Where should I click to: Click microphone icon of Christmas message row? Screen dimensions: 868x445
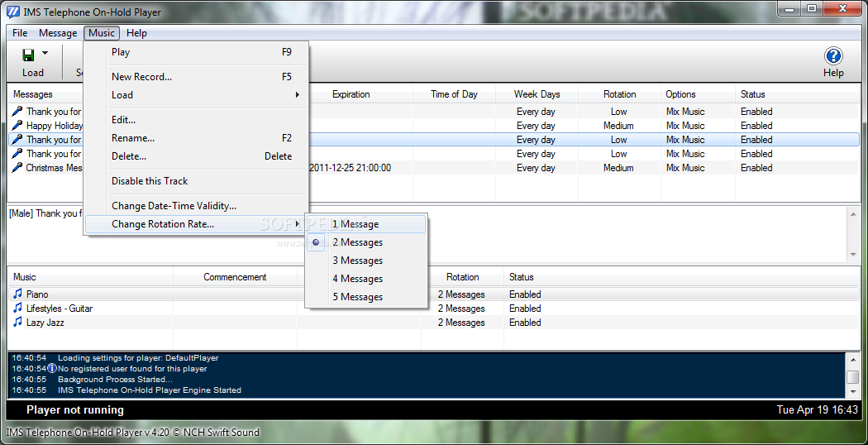pyautogui.click(x=17, y=168)
